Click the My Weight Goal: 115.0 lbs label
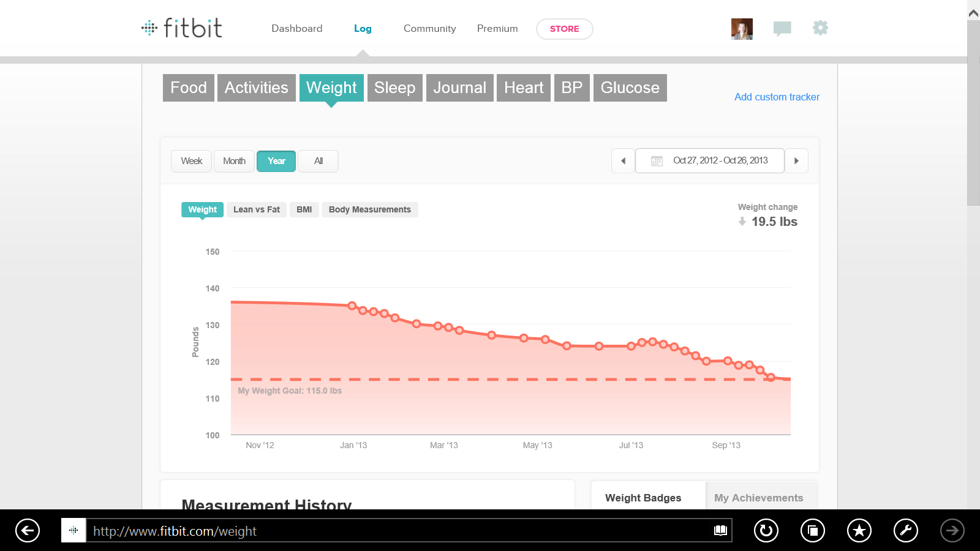This screenshot has width=980, height=551. coord(290,391)
